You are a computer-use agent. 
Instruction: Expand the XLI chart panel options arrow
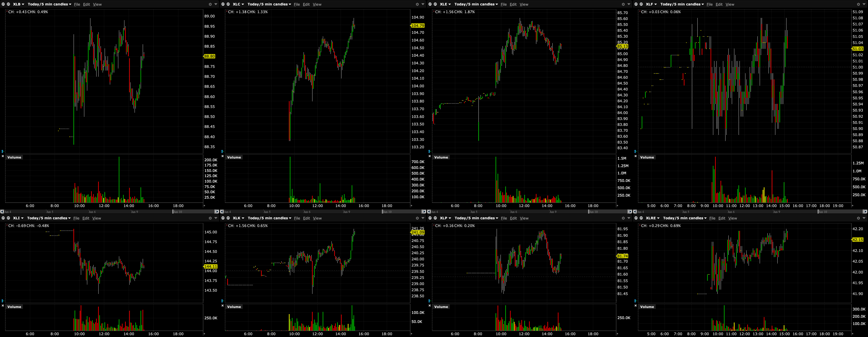(x=216, y=218)
